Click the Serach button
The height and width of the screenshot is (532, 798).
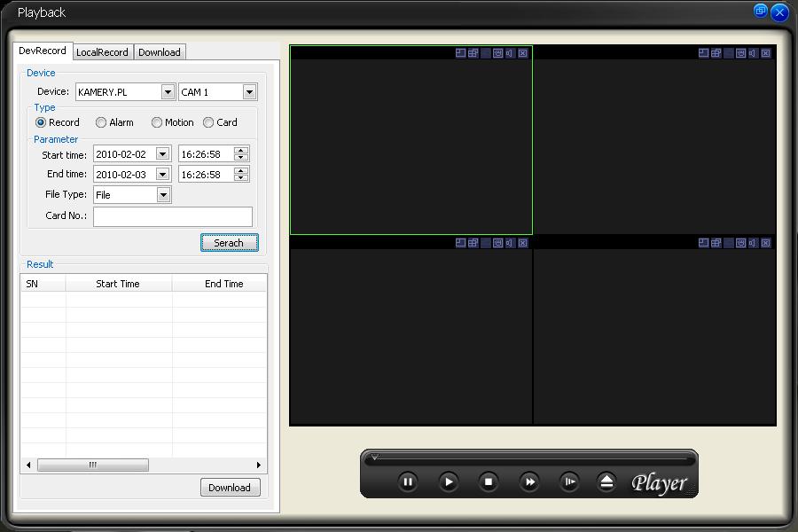[229, 243]
